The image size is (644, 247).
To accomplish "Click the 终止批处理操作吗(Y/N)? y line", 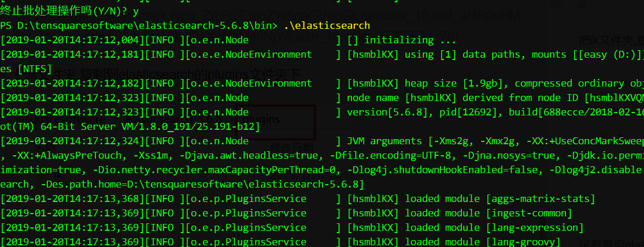I will pyautogui.click(x=69, y=11).
